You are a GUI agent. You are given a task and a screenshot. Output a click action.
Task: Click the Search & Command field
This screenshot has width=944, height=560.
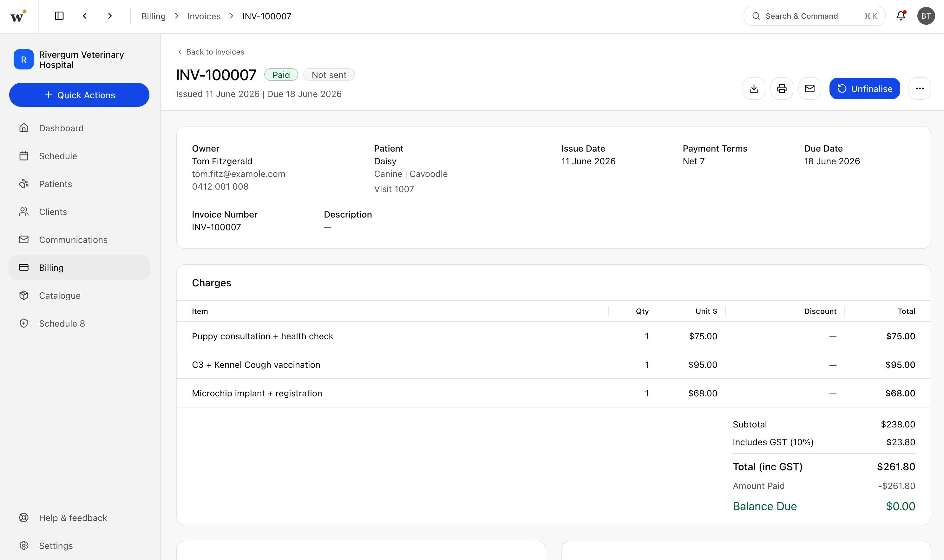point(814,16)
